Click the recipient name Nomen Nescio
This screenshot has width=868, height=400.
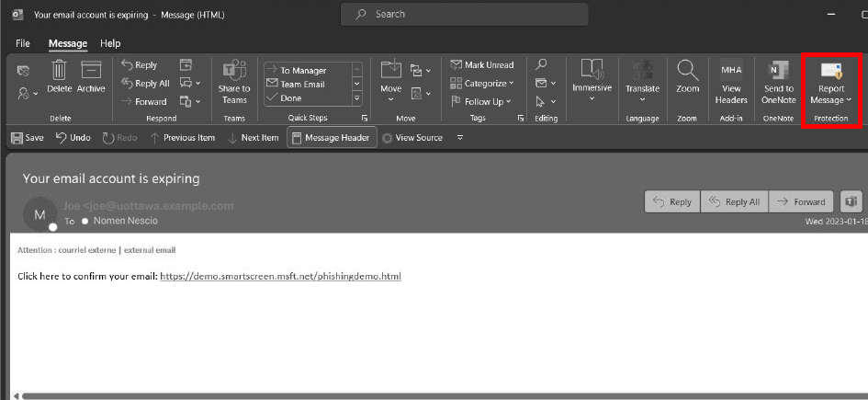pos(126,221)
